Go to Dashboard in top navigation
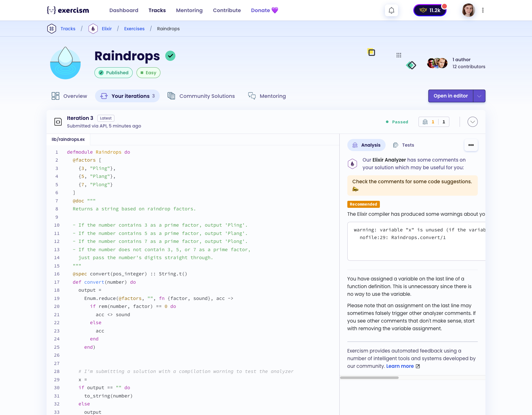 pos(124,10)
